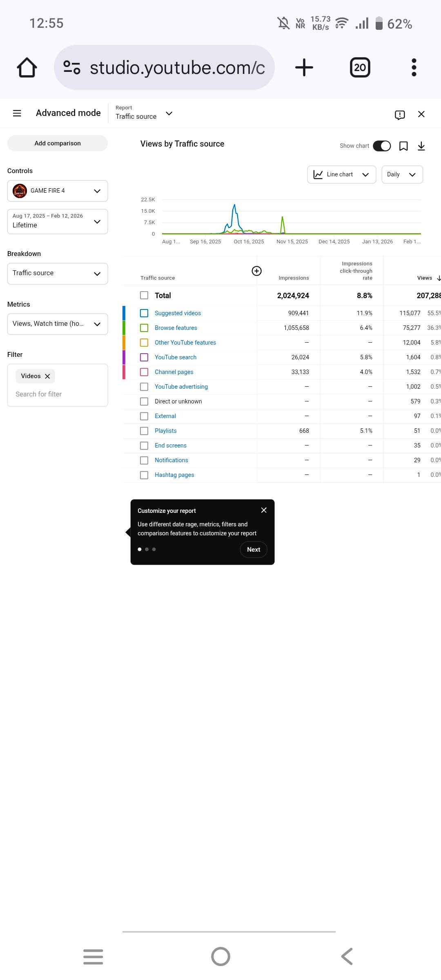Tap the browser home icon

(27, 67)
